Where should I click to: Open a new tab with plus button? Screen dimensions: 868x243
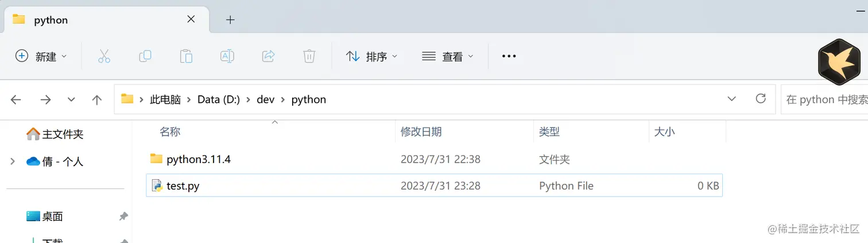point(230,20)
